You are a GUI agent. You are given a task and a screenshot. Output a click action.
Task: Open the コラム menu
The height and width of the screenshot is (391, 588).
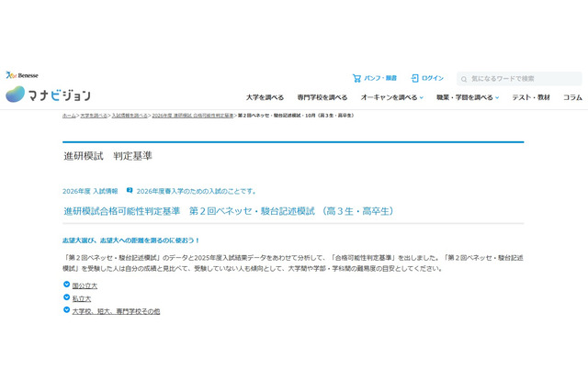[x=572, y=97]
